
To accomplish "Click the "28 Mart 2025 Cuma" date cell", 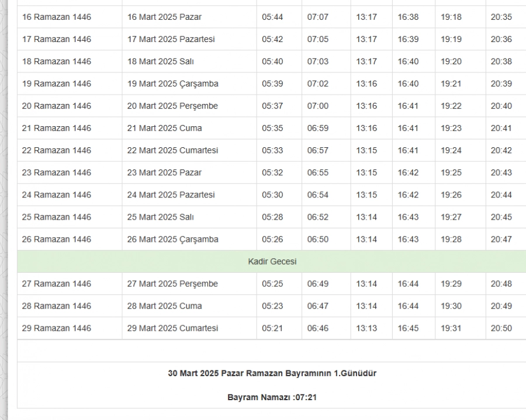I will [x=164, y=306].
